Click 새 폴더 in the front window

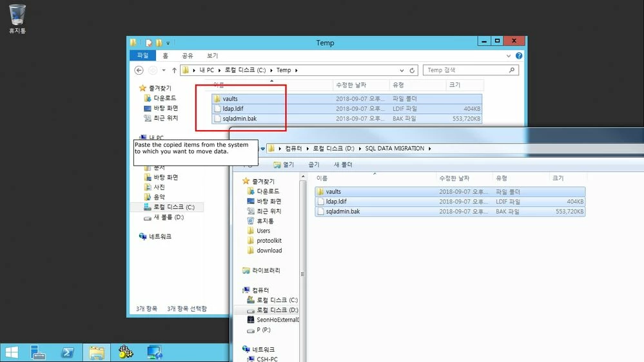click(343, 165)
